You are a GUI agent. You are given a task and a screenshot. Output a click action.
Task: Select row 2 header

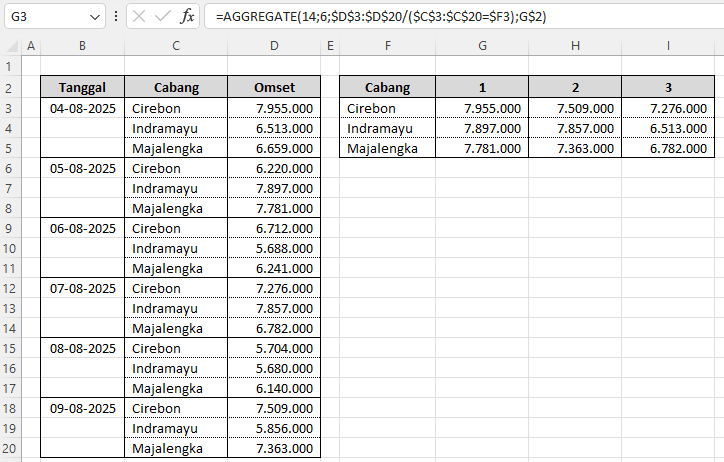[x=9, y=88]
